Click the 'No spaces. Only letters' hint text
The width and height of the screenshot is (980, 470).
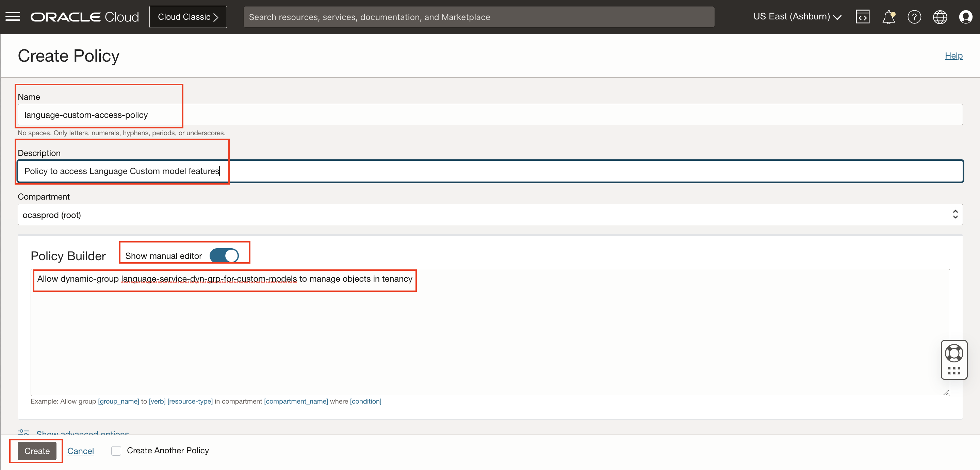[121, 133]
